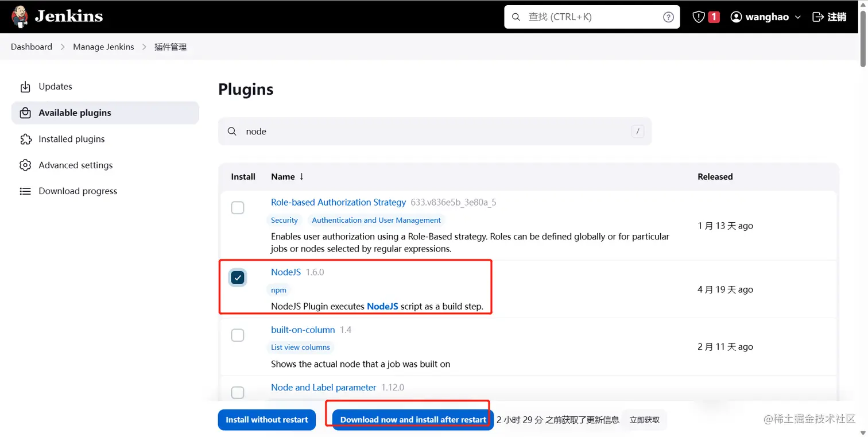Click the logout arrow icon
Viewport: 868px width, 437px height.
(x=818, y=17)
